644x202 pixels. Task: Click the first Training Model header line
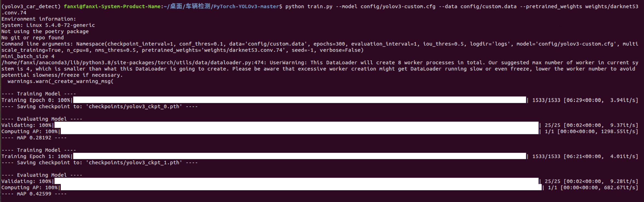click(39, 94)
